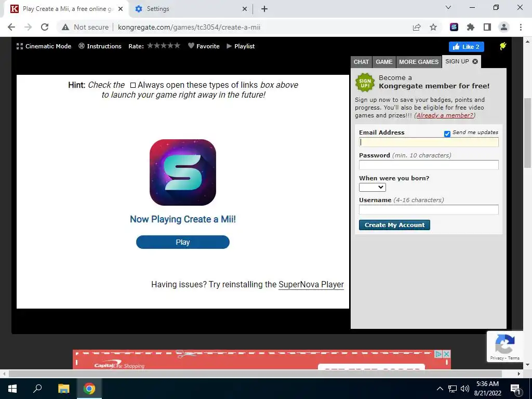The height and width of the screenshot is (399, 532).
Task: Click the address bar URL
Action: [189, 27]
